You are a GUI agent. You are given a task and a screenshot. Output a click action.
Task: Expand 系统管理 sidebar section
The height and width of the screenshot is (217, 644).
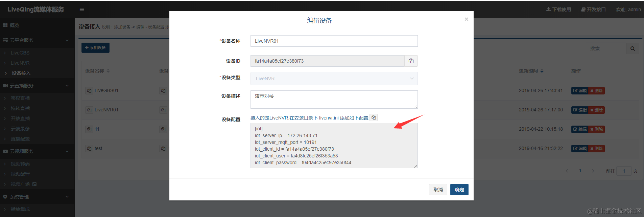coord(37,197)
